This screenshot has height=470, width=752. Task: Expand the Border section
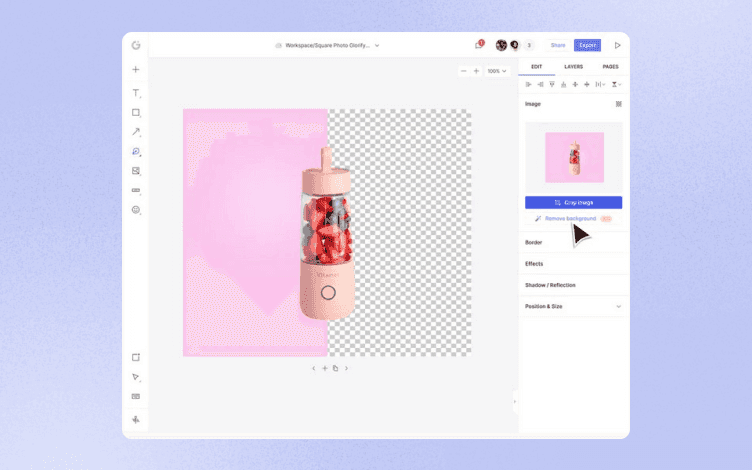(574, 242)
